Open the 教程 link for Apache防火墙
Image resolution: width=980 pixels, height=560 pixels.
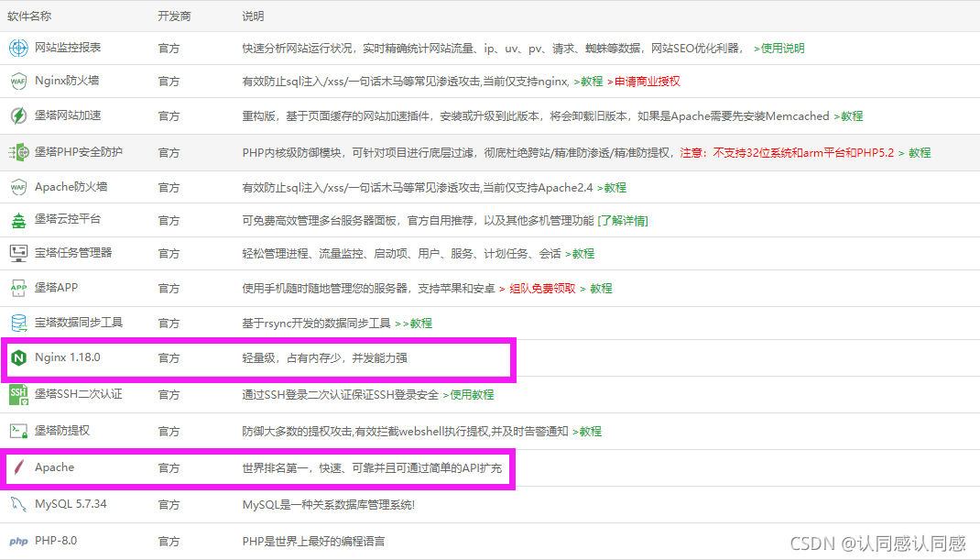(x=611, y=188)
